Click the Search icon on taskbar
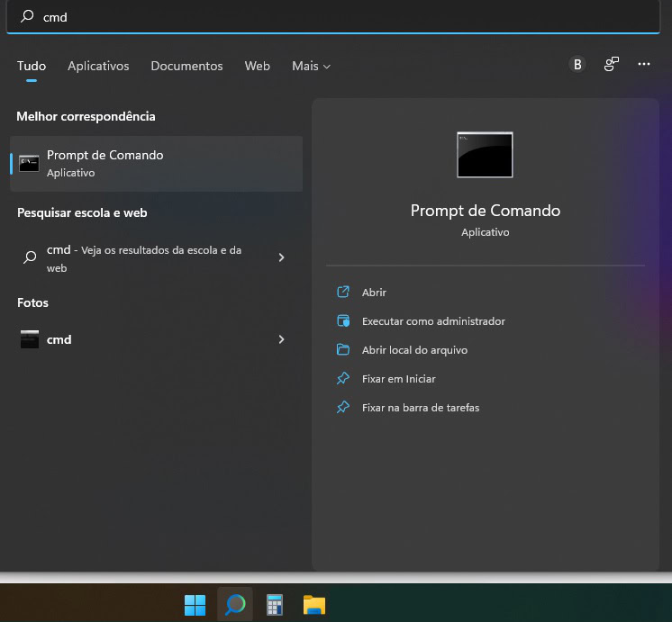672x622 pixels. tap(235, 605)
